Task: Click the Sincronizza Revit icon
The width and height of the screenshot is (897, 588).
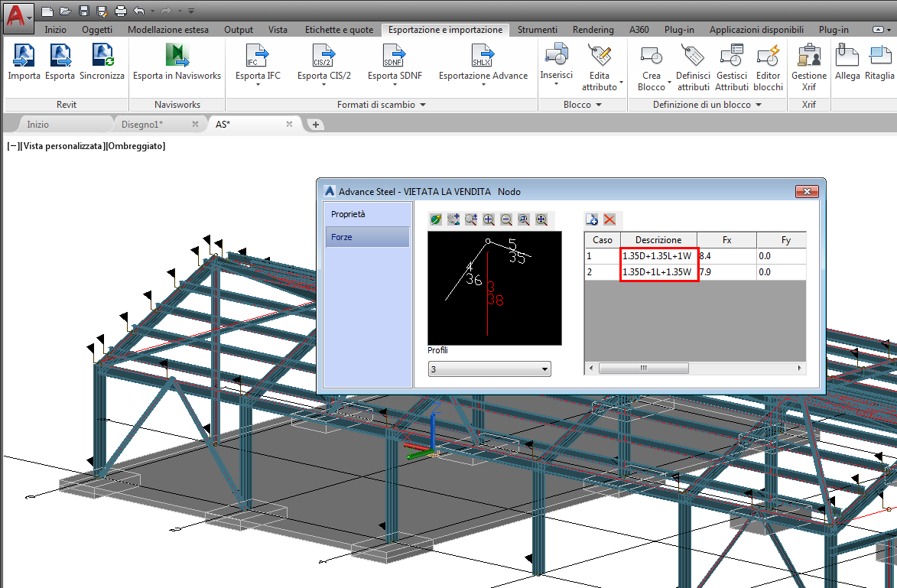Action: pos(102,55)
